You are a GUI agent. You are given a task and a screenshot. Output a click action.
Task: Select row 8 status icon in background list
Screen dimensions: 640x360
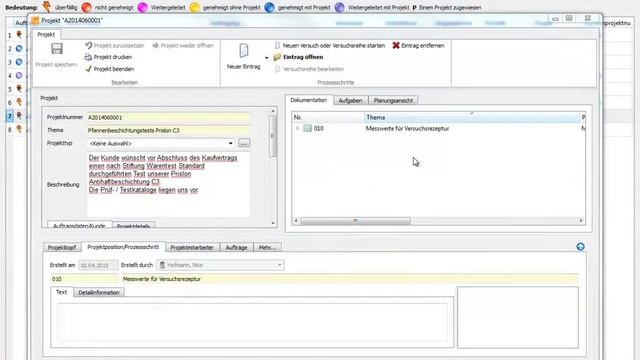[x=19, y=129]
